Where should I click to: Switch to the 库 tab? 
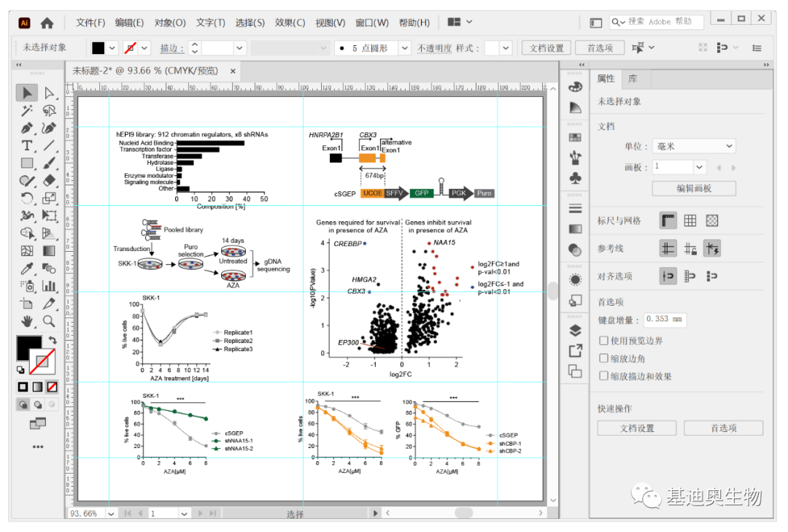(633, 78)
